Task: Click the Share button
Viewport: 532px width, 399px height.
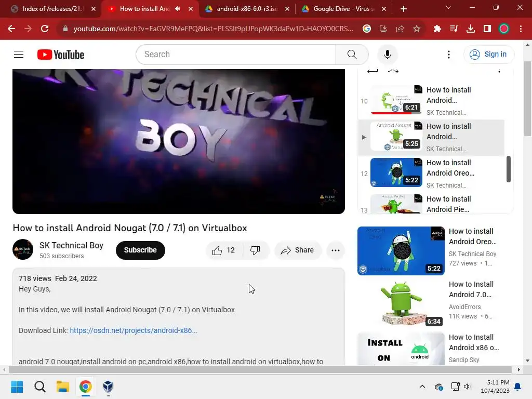Action: (x=297, y=250)
